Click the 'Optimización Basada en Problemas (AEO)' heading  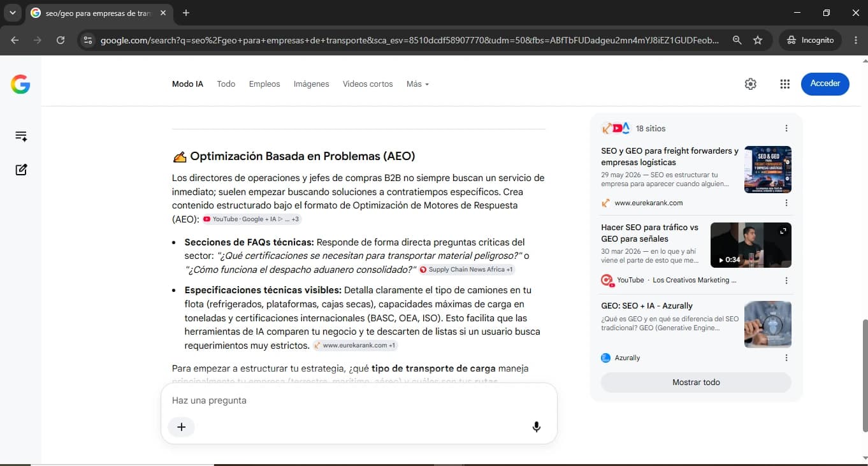(x=303, y=156)
